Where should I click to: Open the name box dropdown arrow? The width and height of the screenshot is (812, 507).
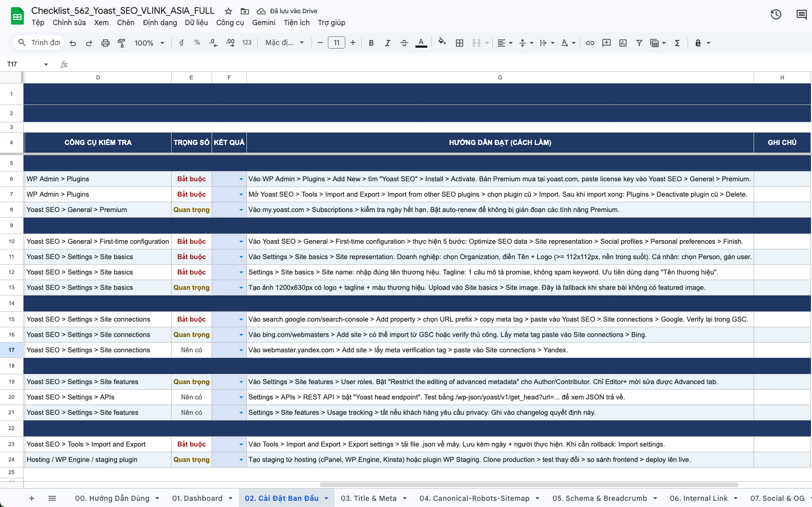click(46, 65)
